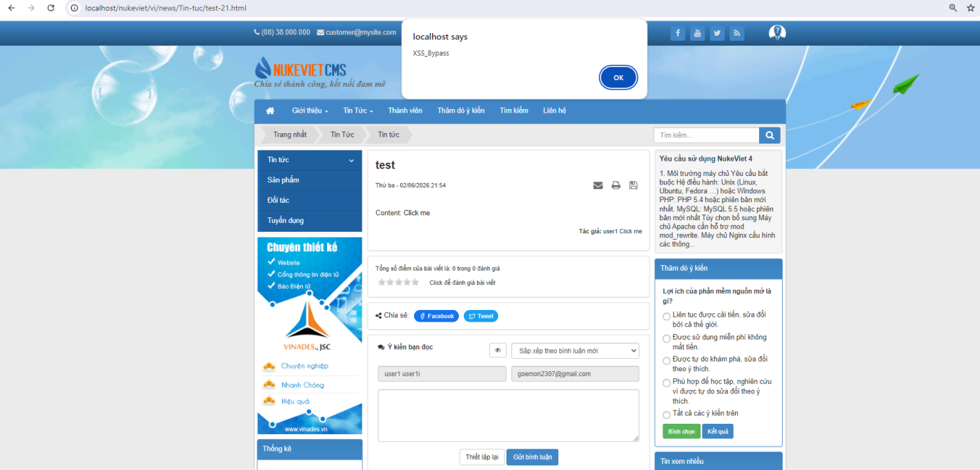This screenshot has width=980, height=470.
Task: Open the comment sort order dropdown
Action: (575, 351)
